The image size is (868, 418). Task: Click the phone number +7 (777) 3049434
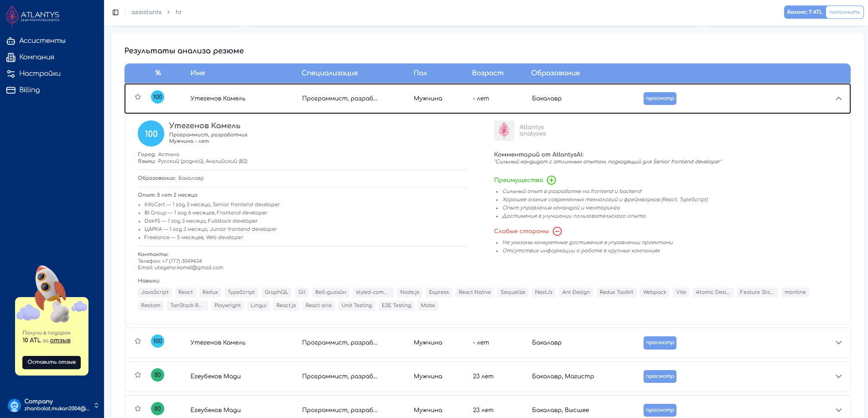tap(182, 261)
